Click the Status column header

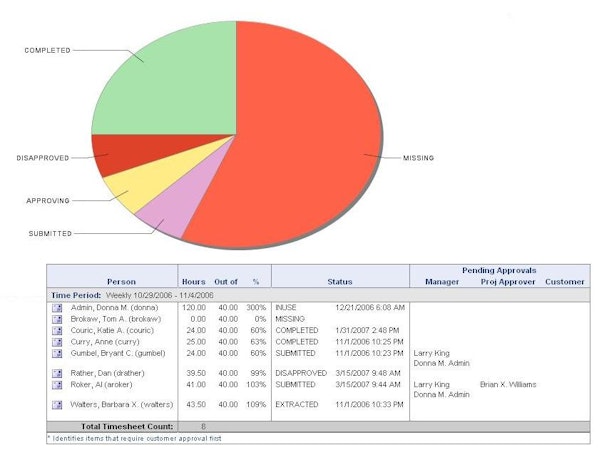coord(339,282)
